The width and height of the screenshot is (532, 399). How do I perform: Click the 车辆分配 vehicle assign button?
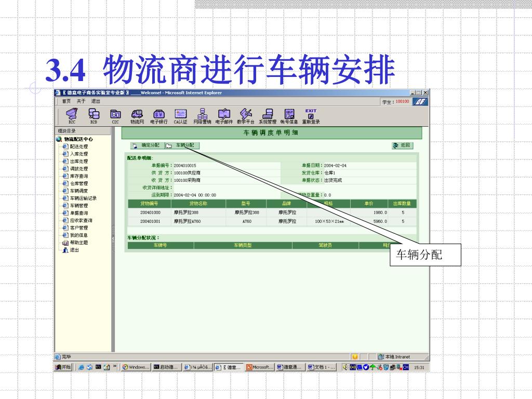(x=182, y=145)
